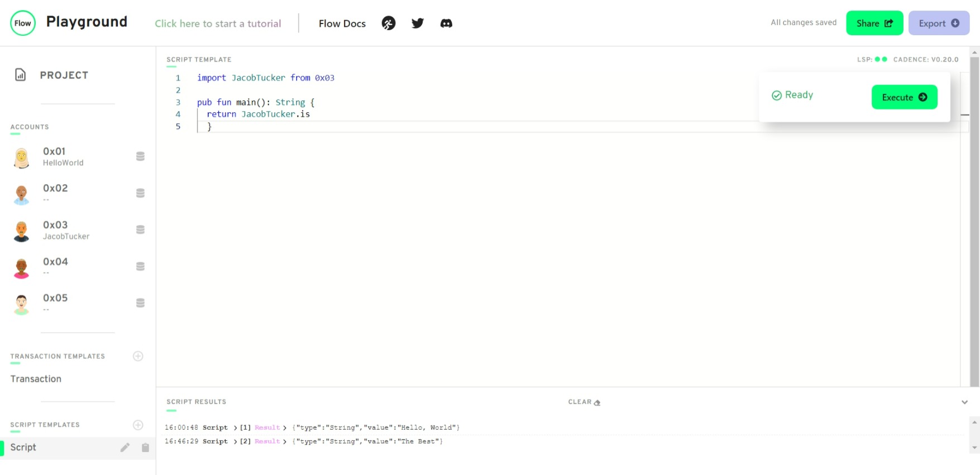
Task: Click the Flow logo icon
Action: pyautogui.click(x=23, y=23)
